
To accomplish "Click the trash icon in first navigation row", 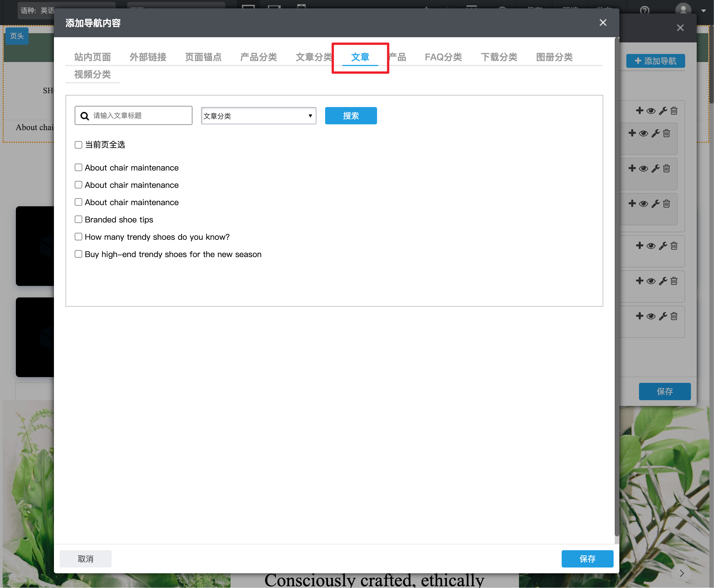I will pyautogui.click(x=674, y=111).
